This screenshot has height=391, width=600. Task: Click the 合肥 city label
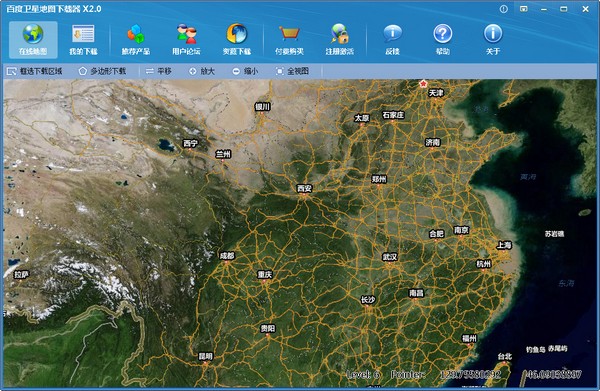click(x=436, y=233)
